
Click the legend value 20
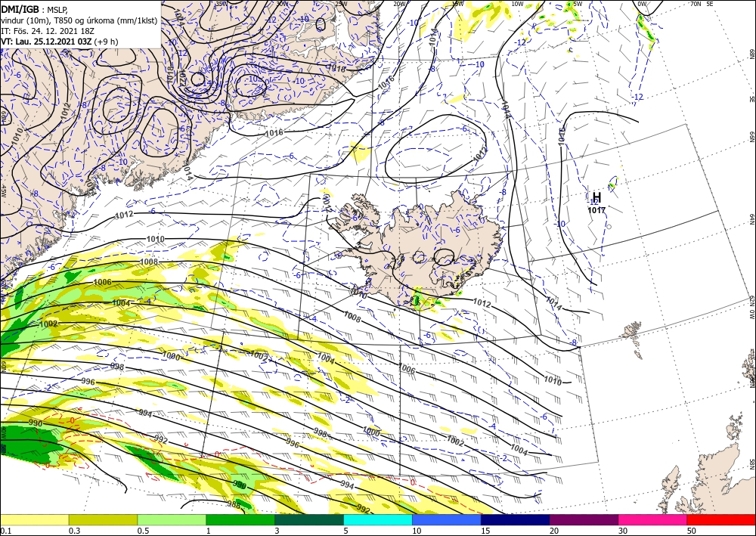pyautogui.click(x=554, y=531)
